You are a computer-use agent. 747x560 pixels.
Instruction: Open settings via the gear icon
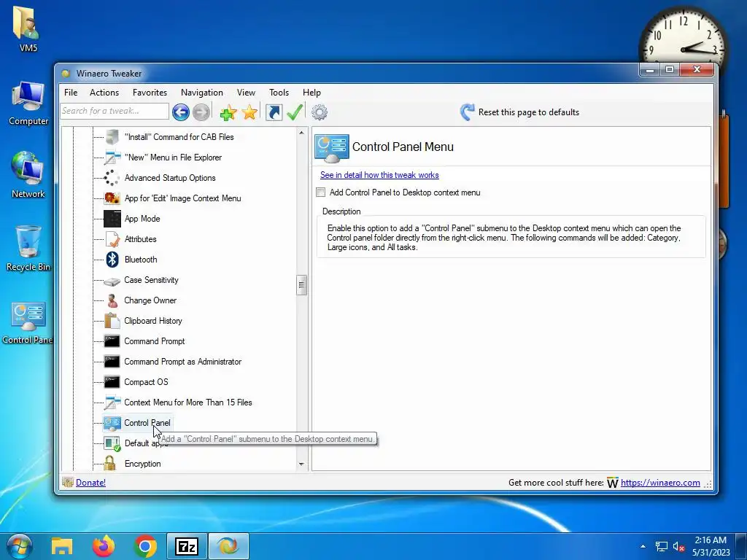tap(320, 112)
